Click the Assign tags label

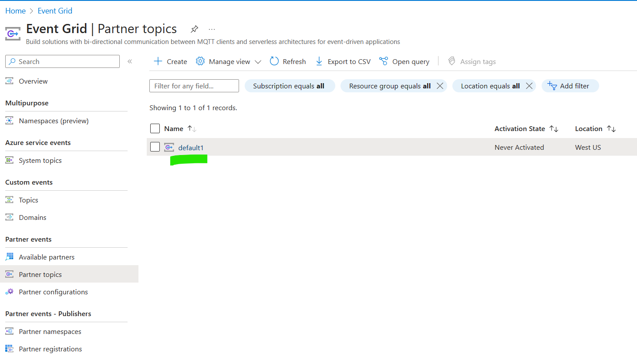pyautogui.click(x=478, y=61)
